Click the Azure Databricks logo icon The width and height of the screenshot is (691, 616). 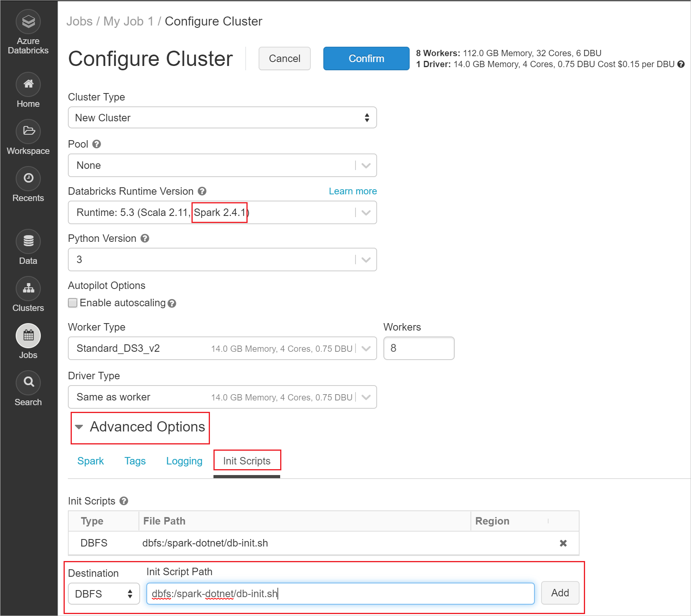tap(28, 22)
